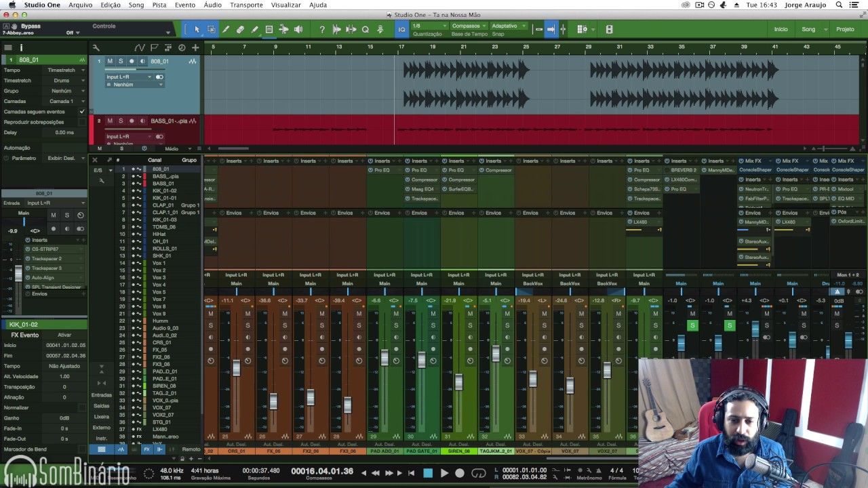
Task: Select the Split (razor) tool
Action: pyautogui.click(x=226, y=29)
